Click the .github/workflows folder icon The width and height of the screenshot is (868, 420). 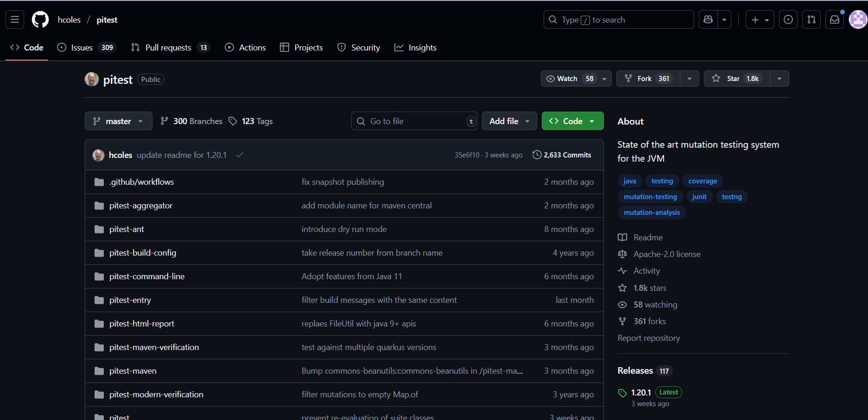click(x=99, y=182)
